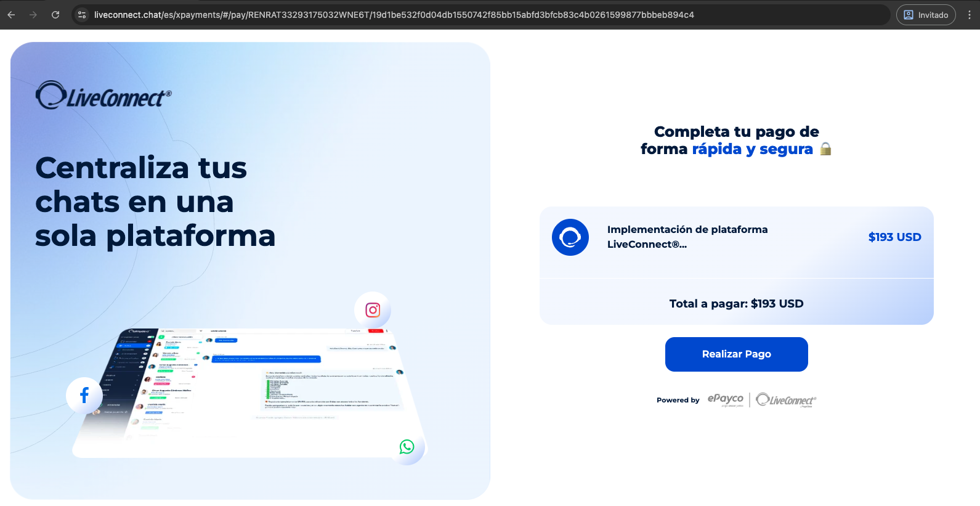
Task: Click the Facebook icon bubble
Action: pos(84,395)
